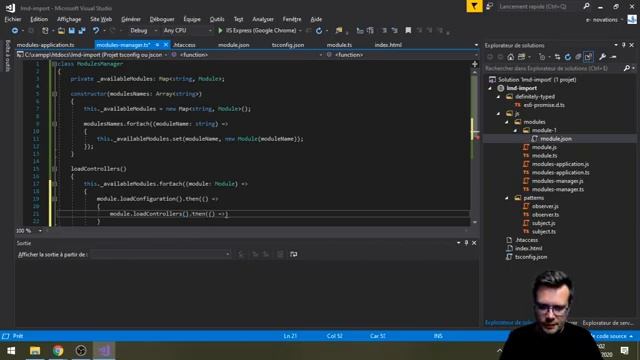Open the Debug configuration dropdown
This screenshot has height=360, width=640.
coord(144,31)
